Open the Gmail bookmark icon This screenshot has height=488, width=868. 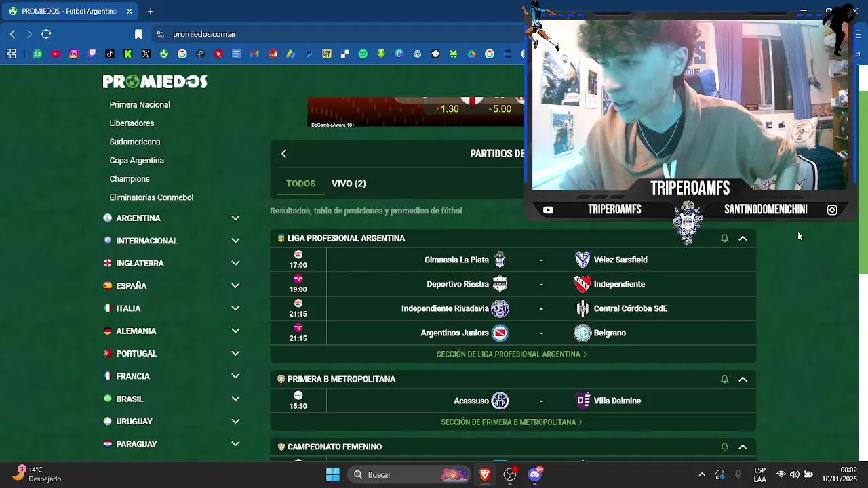coord(254,54)
